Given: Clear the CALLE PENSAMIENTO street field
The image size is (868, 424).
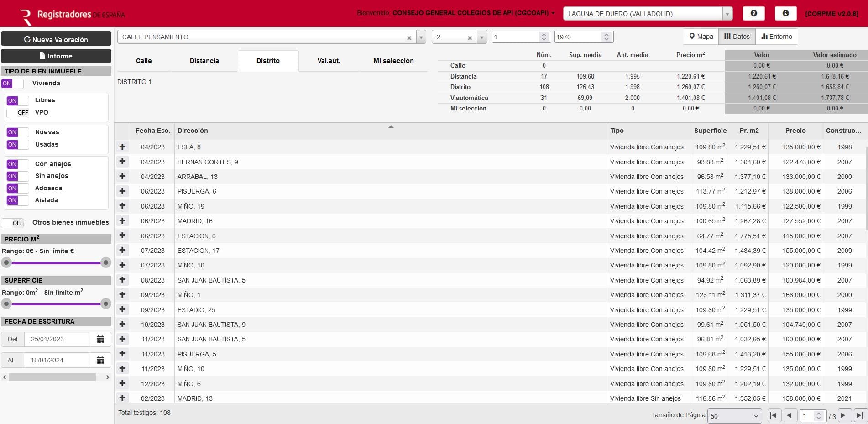Looking at the screenshot, I should [409, 37].
